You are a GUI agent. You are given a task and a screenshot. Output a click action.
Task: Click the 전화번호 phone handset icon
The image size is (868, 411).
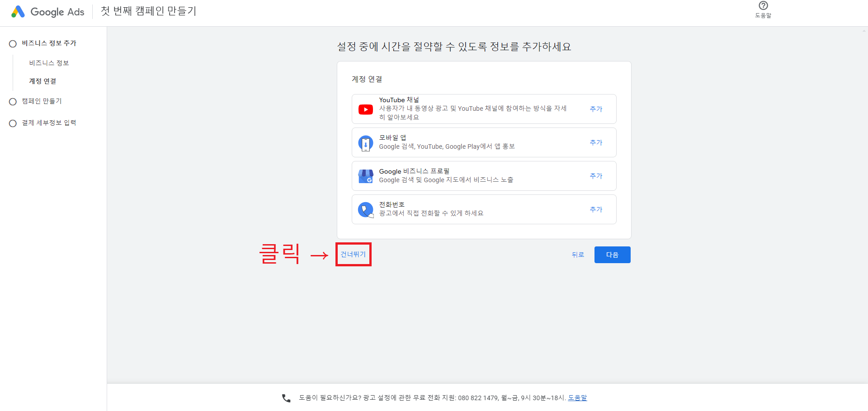[x=365, y=209]
